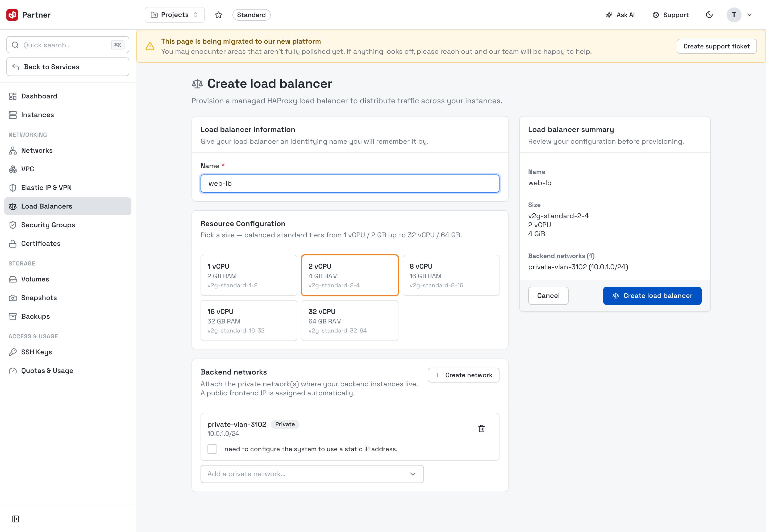Screen dimensions: 766x532
Task: Enable the static IP address checkbox
Action: pyautogui.click(x=212, y=449)
